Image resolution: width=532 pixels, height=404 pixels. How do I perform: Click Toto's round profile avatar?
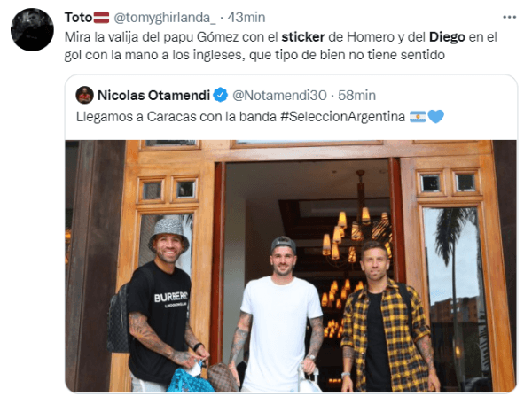tap(32, 29)
